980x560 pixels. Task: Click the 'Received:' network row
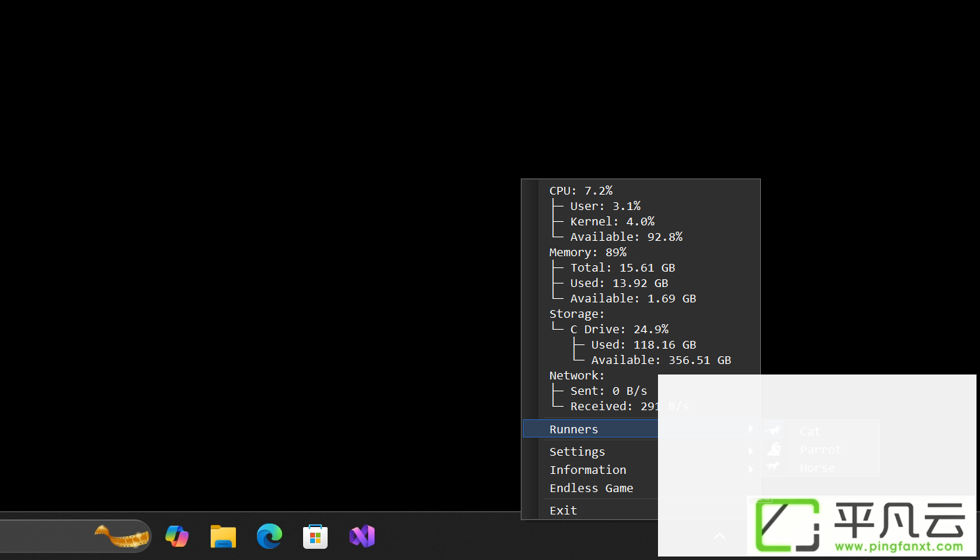coord(640,406)
